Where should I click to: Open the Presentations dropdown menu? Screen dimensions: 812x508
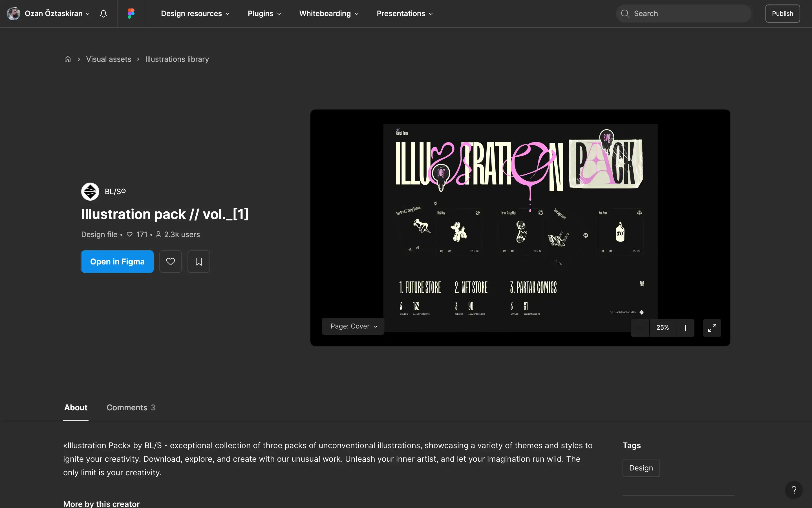click(405, 14)
